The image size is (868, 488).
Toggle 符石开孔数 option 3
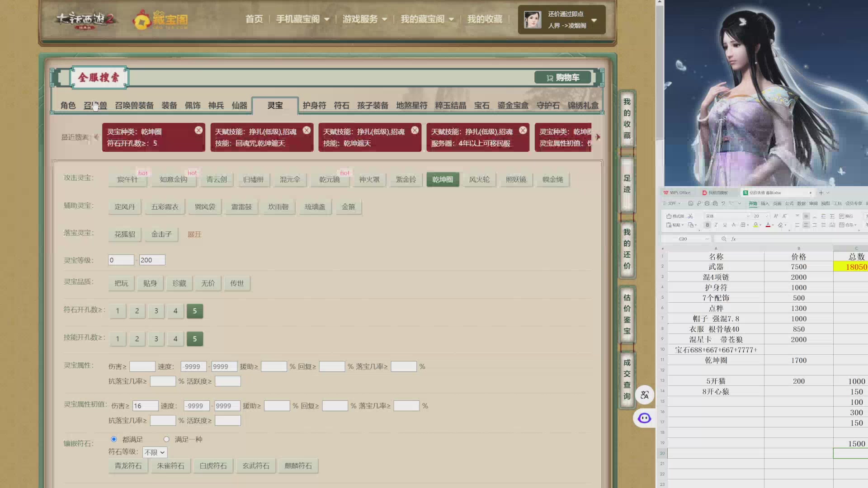pos(156,311)
